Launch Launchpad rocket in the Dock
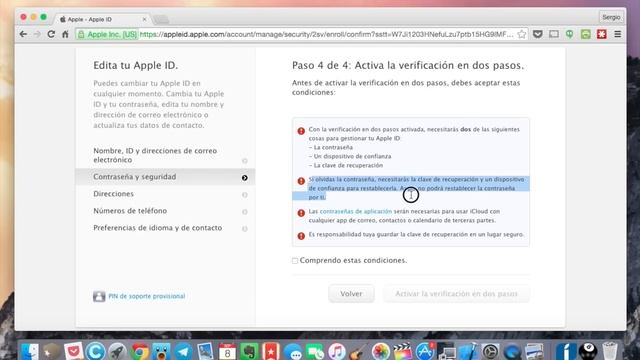Image resolution: width=640 pixels, height=360 pixels. [x=118, y=351]
